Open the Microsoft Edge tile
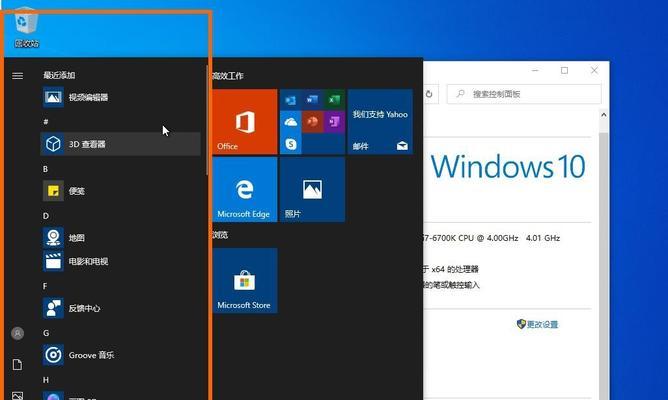668x400 pixels. [245, 190]
